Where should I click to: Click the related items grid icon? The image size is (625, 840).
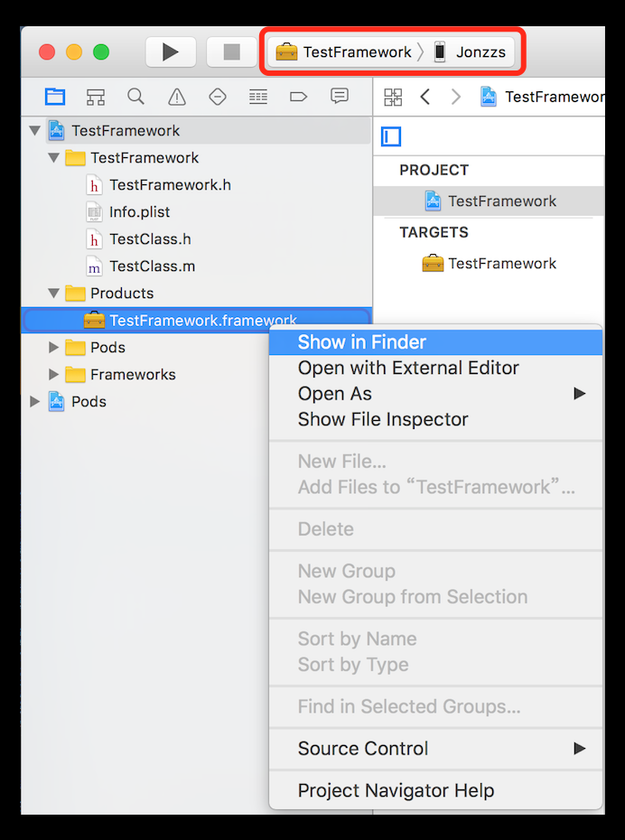[x=393, y=97]
